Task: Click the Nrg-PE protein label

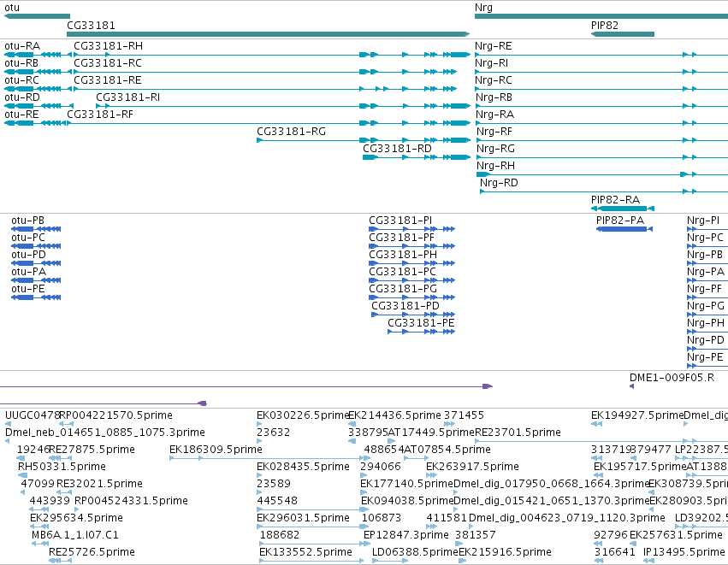Action: tap(705, 357)
